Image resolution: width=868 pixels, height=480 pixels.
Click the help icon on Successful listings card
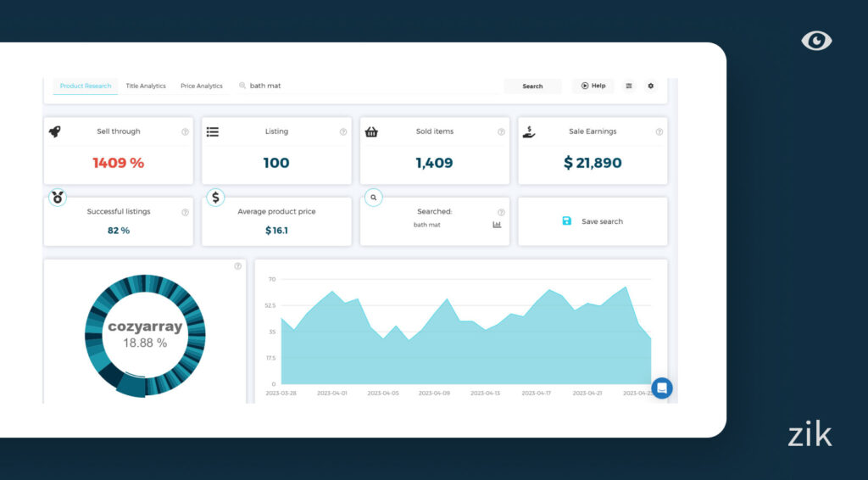[185, 212]
